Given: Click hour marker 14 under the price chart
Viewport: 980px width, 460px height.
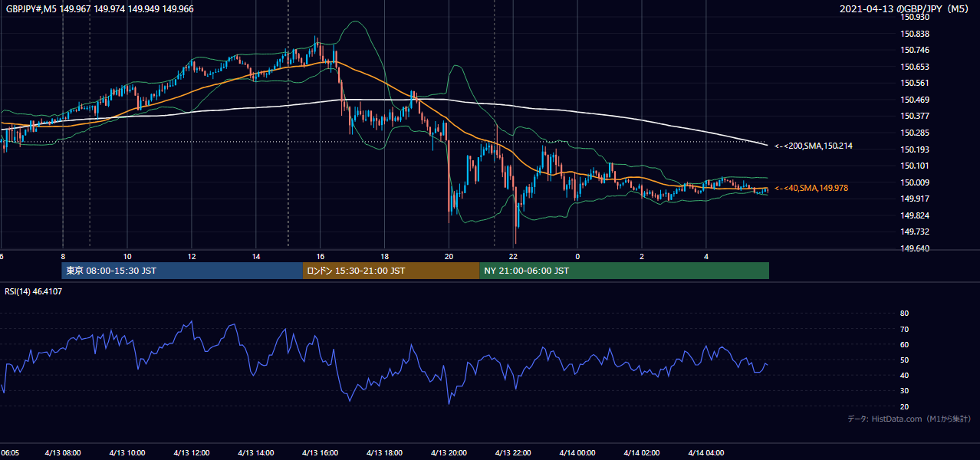Looking at the screenshot, I should tap(255, 256).
